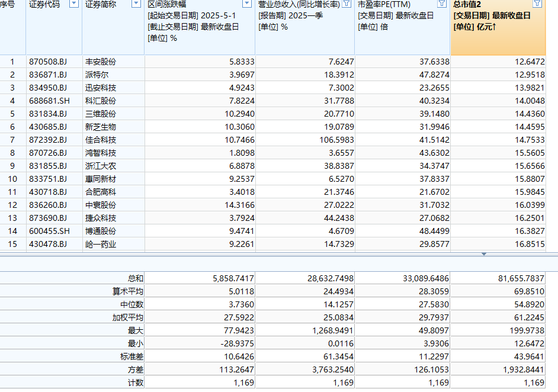
Task: Select cell value 14.3166 in 中寰股份 row
Action: pyautogui.click(x=239, y=205)
